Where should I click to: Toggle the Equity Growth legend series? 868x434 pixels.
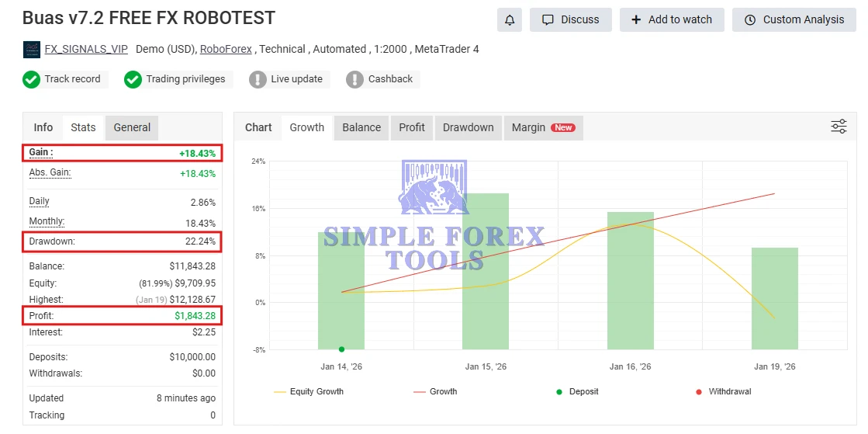[309, 392]
